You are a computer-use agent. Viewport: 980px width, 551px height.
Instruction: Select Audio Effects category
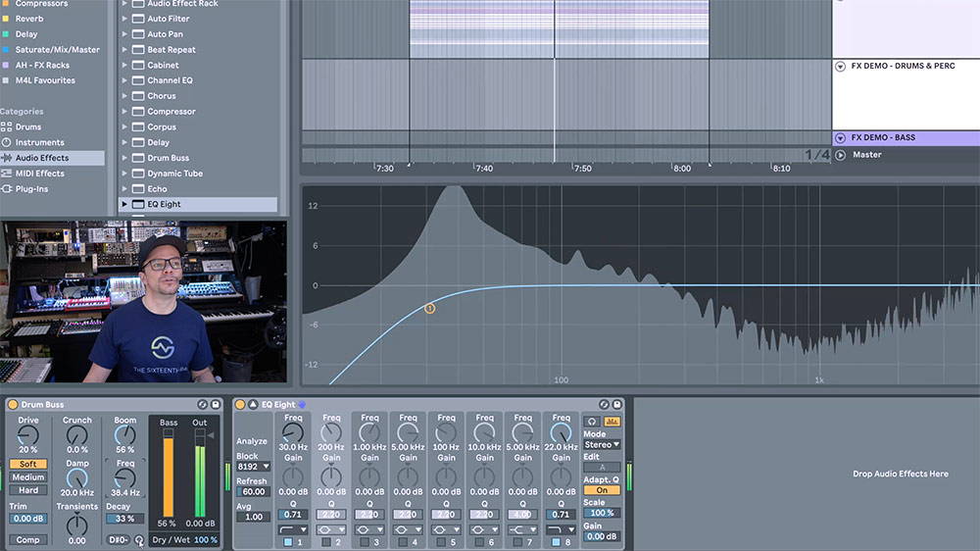[52, 158]
